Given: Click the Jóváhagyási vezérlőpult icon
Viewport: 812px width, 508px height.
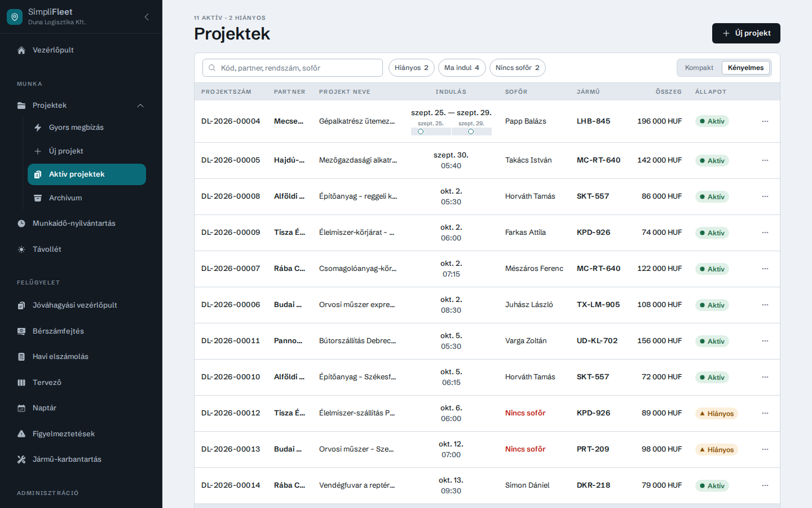Looking at the screenshot, I should [21, 305].
